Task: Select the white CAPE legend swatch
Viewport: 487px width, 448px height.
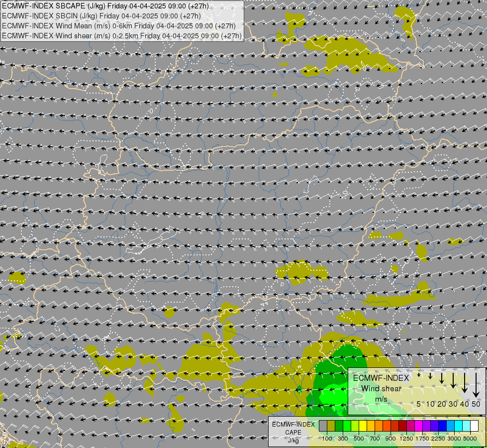Action: click(x=474, y=426)
